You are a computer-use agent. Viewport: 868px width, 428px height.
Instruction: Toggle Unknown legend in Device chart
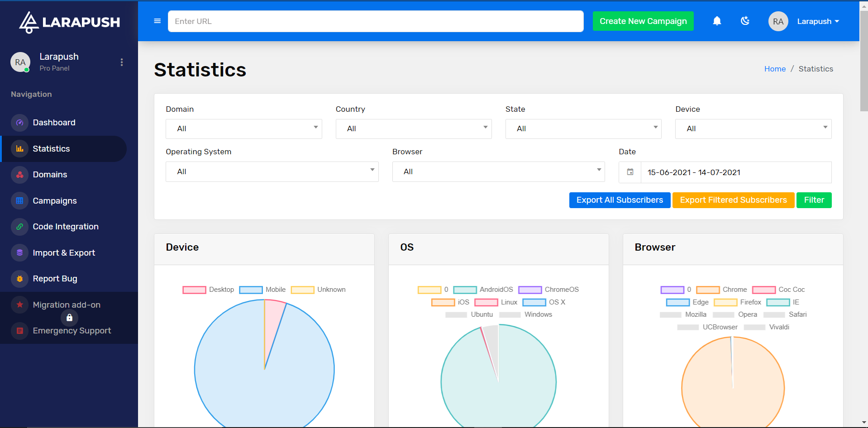point(318,290)
